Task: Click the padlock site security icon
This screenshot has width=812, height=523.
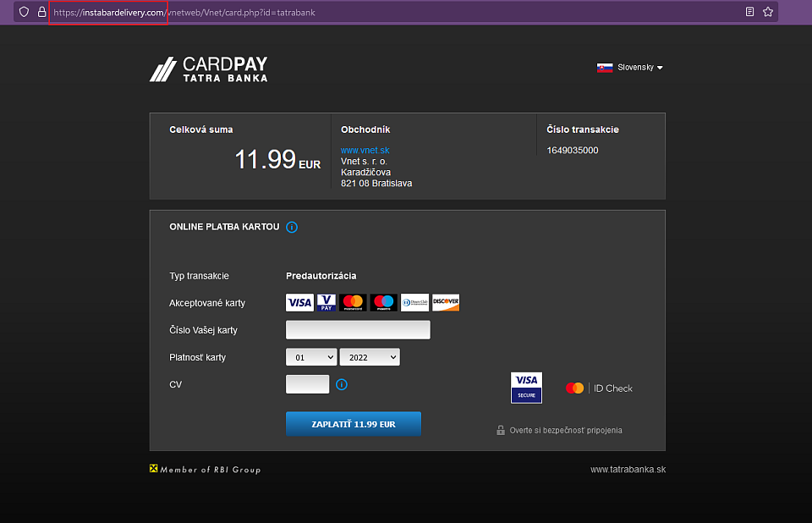Action: coord(42,12)
